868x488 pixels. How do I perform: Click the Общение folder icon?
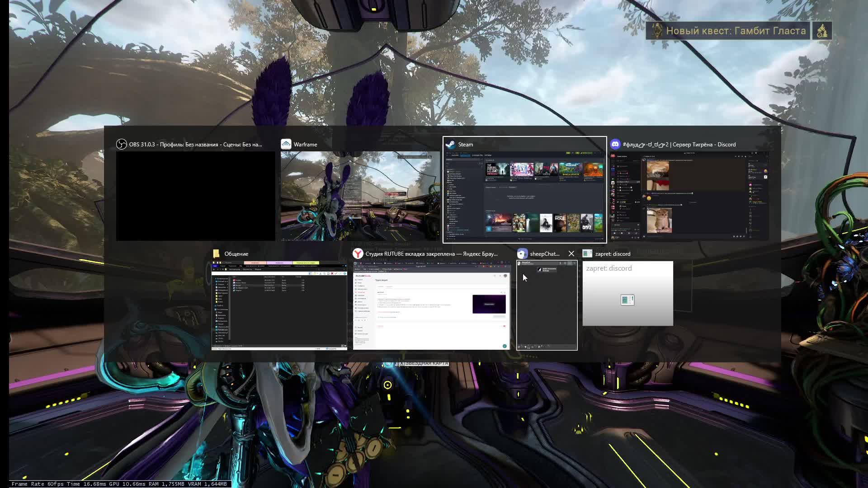(217, 253)
